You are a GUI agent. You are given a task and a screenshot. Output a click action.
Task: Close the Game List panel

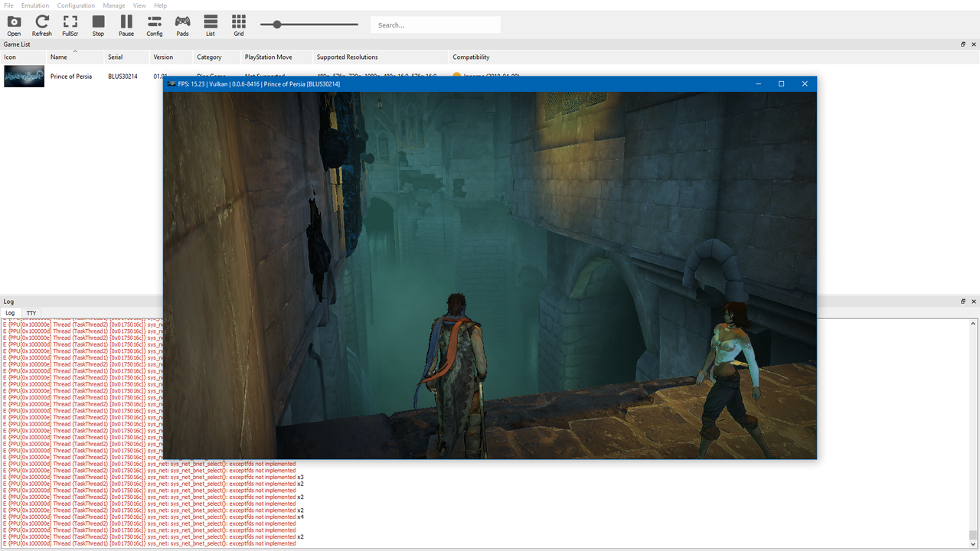[974, 44]
